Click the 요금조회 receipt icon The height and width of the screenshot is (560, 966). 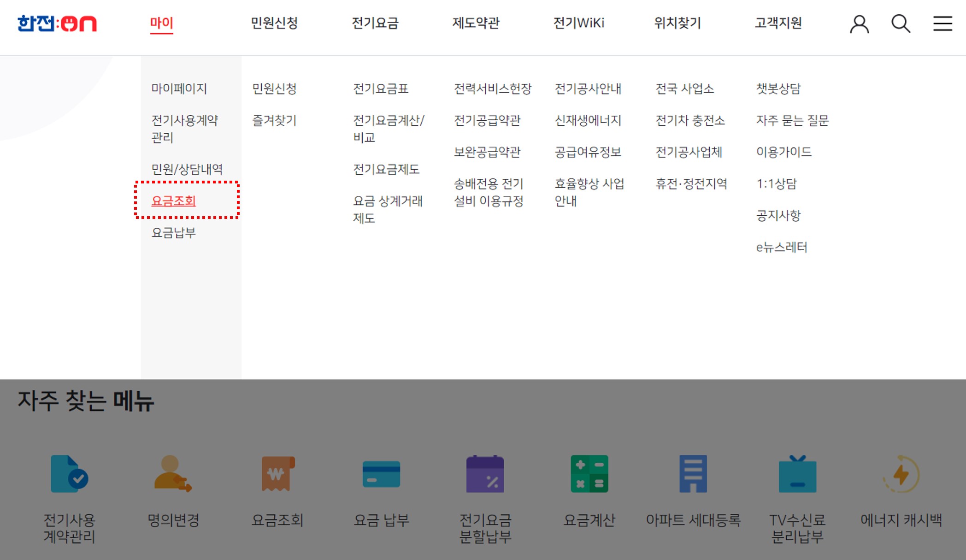(277, 474)
